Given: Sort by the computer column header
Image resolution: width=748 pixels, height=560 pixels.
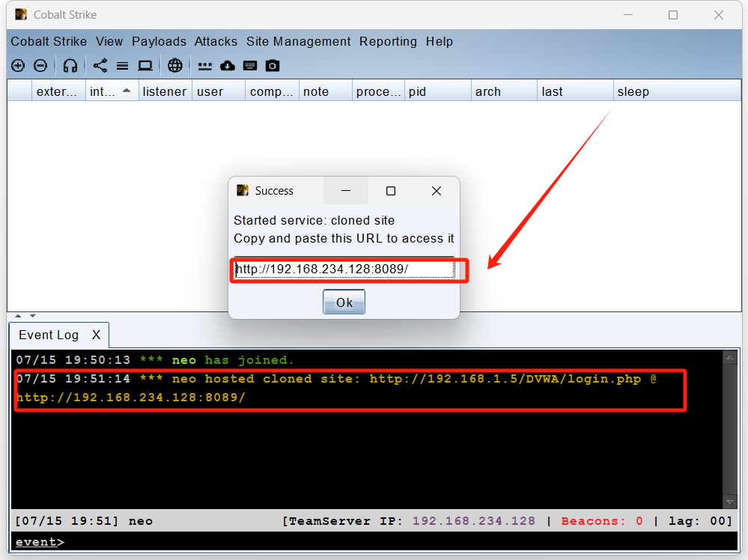Looking at the screenshot, I should coord(272,91).
